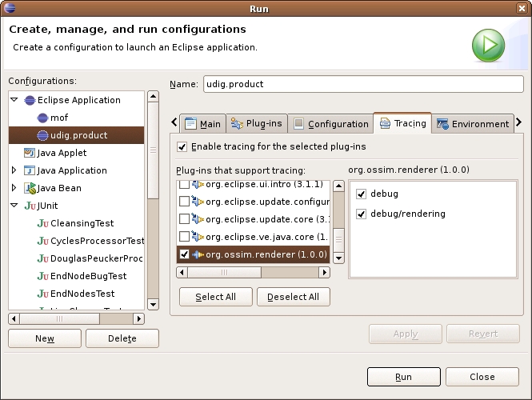Viewport: 532px width, 400px height.
Task: Click the org.eclipse.ve.java.core plug-in icon
Action: 198,237
